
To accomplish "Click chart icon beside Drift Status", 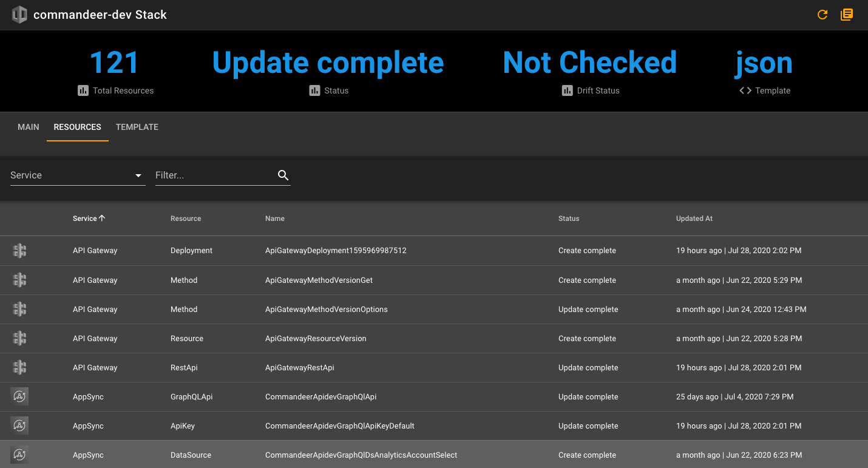I will click(x=567, y=90).
